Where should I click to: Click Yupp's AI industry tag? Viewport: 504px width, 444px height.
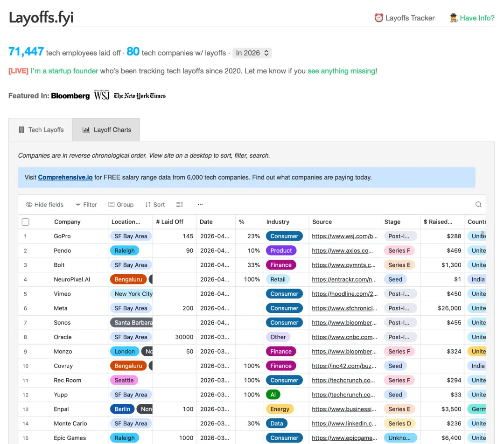[273, 395]
